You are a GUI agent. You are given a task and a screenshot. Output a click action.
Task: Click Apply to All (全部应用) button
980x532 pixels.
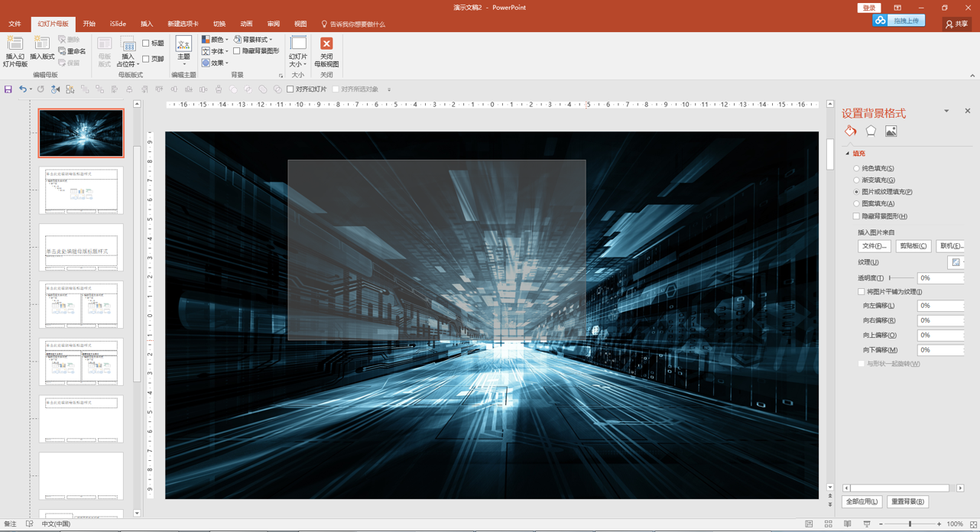[862, 501]
